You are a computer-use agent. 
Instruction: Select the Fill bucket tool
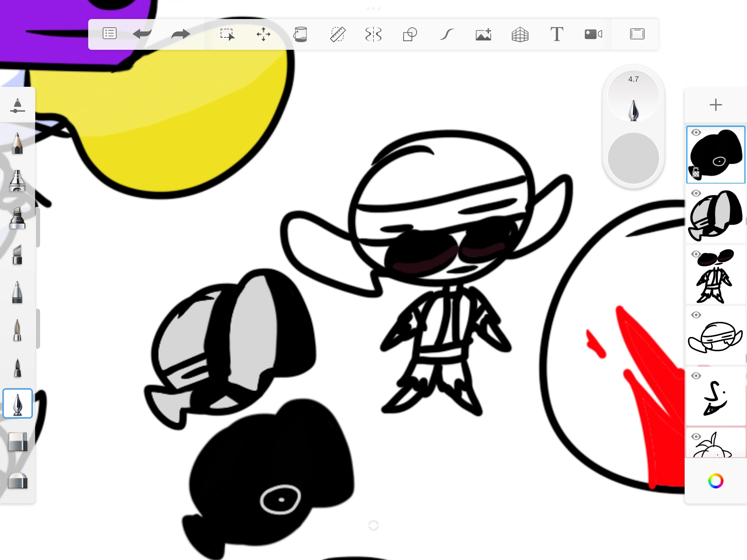301,34
